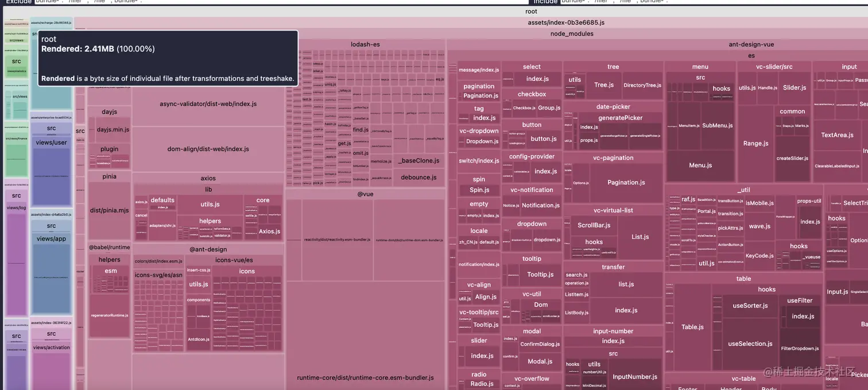Select the DirectoryTree.js block

[642, 85]
